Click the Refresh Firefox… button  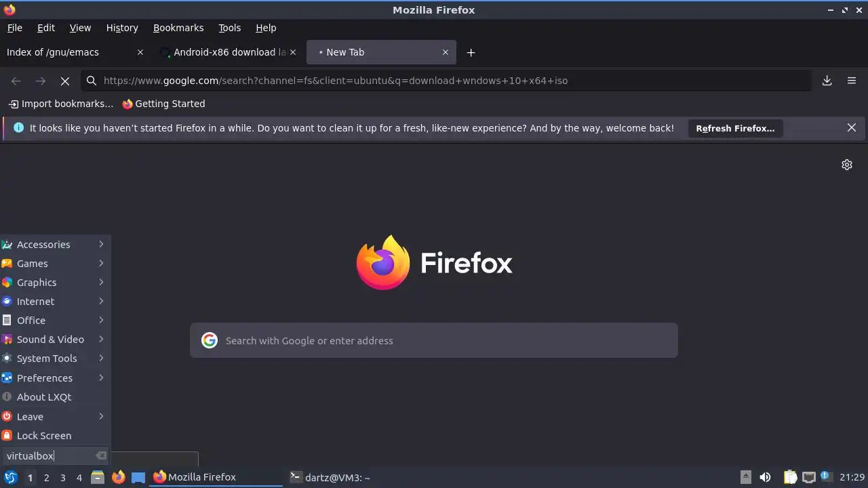pyautogui.click(x=735, y=128)
